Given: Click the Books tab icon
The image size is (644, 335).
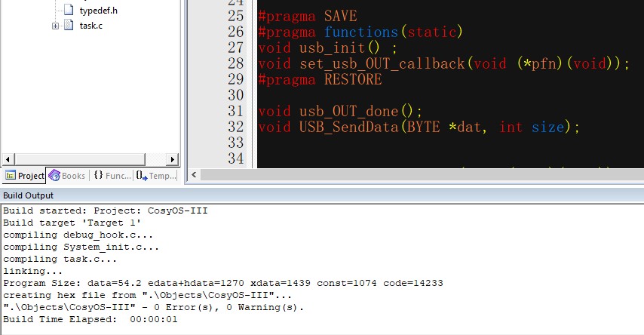Looking at the screenshot, I should (x=54, y=176).
